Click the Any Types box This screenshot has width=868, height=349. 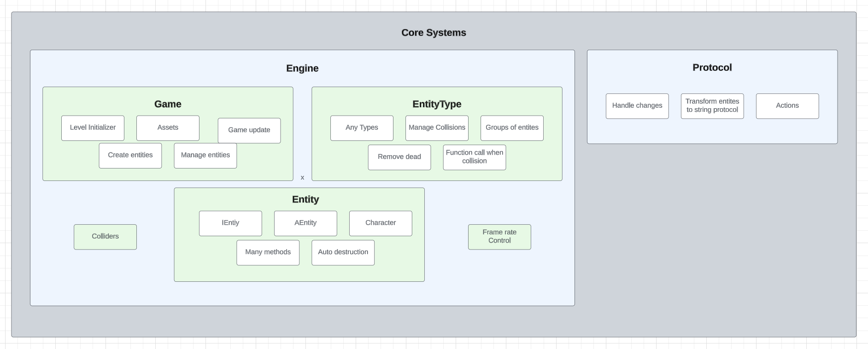(362, 128)
